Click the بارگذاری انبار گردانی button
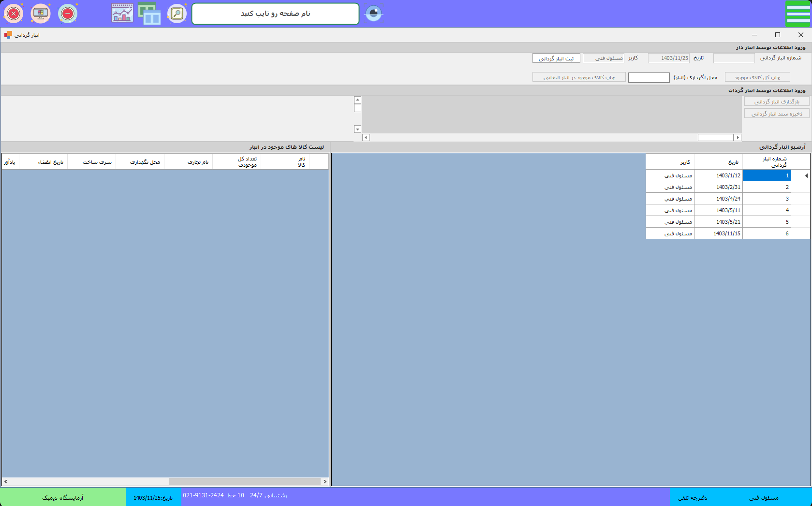Image resolution: width=812 pixels, height=506 pixels. pos(776,101)
